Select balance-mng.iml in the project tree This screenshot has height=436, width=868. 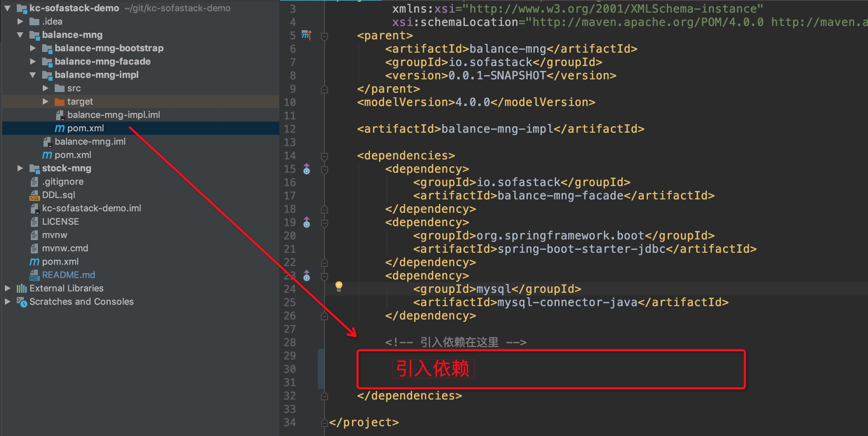90,141
